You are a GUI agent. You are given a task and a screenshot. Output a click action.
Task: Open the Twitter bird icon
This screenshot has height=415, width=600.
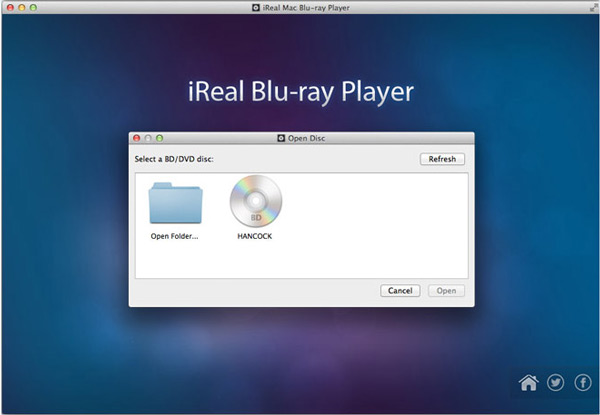(555, 382)
